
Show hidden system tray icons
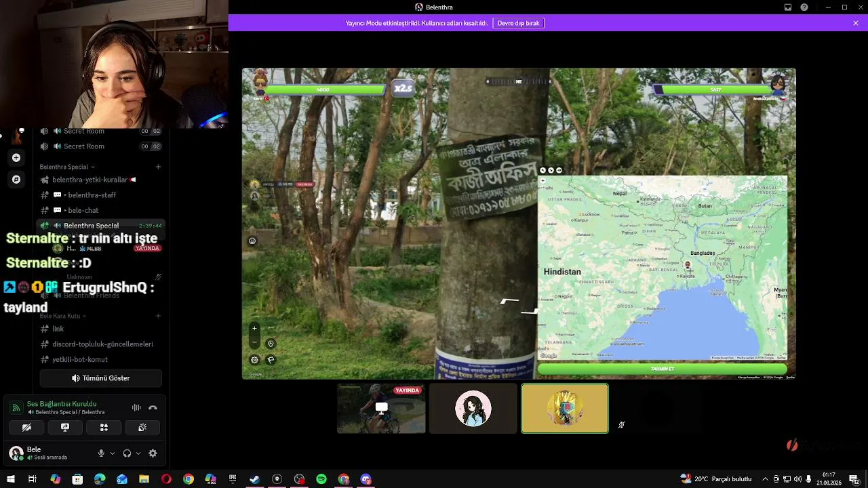pos(766,479)
